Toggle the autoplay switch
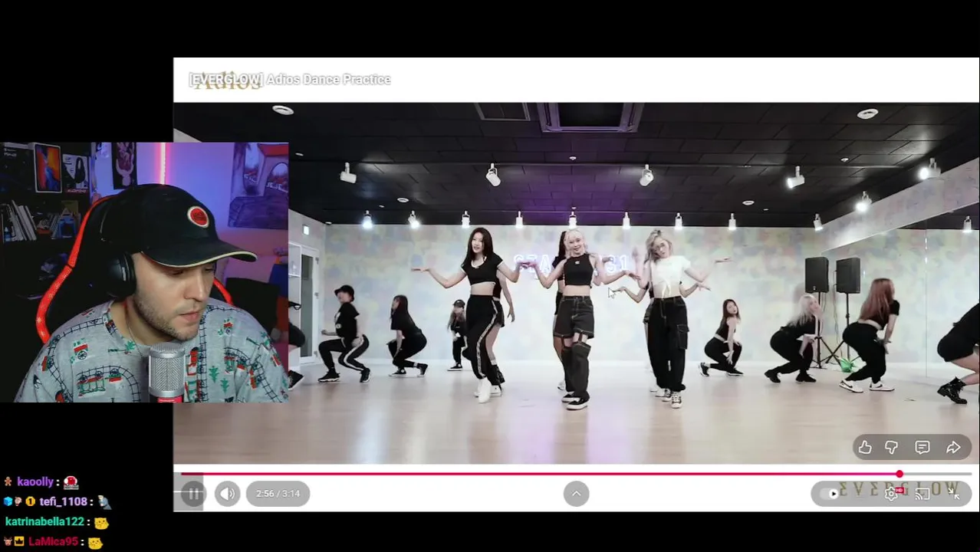The height and width of the screenshot is (552, 980). click(829, 494)
